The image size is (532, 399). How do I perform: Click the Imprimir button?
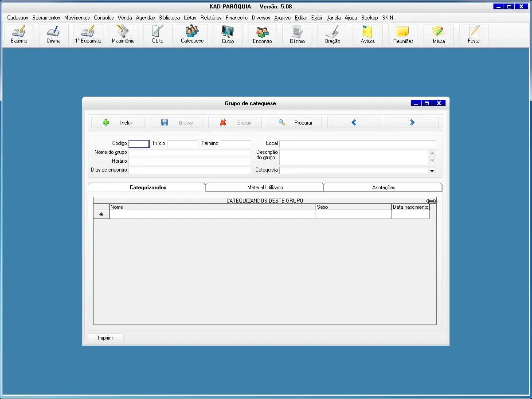tap(106, 338)
